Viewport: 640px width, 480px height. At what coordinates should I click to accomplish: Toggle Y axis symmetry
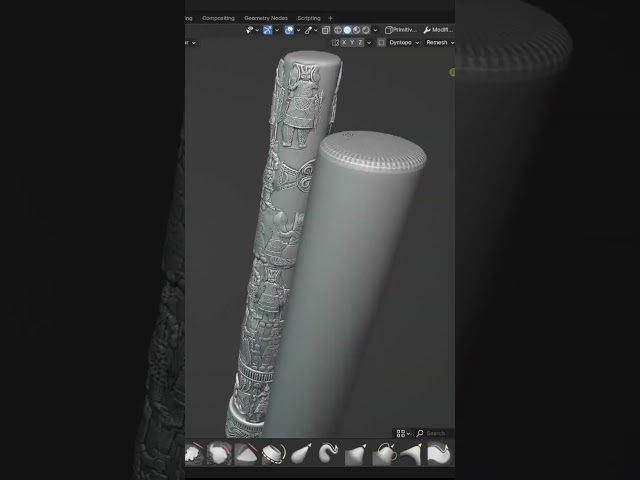click(x=352, y=42)
